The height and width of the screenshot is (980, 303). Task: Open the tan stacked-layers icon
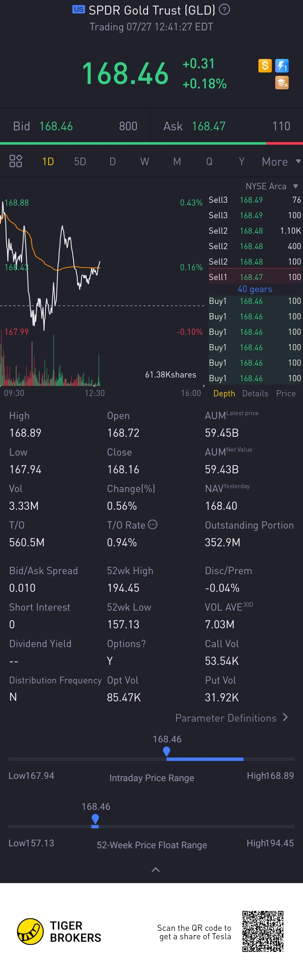point(282,83)
